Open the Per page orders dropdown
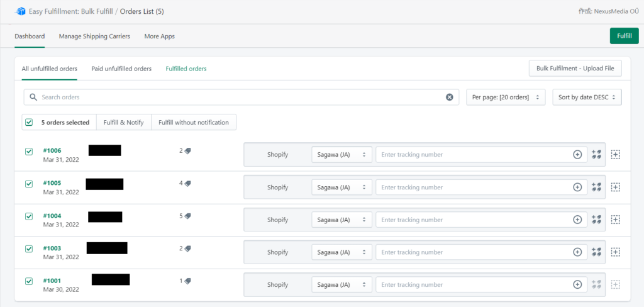The height and width of the screenshot is (307, 644). (x=506, y=98)
